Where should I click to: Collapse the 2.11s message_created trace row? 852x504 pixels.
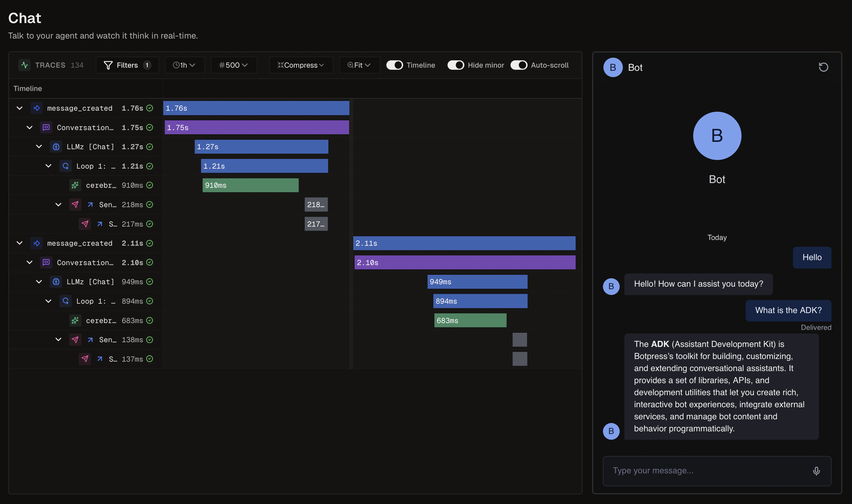pos(19,243)
